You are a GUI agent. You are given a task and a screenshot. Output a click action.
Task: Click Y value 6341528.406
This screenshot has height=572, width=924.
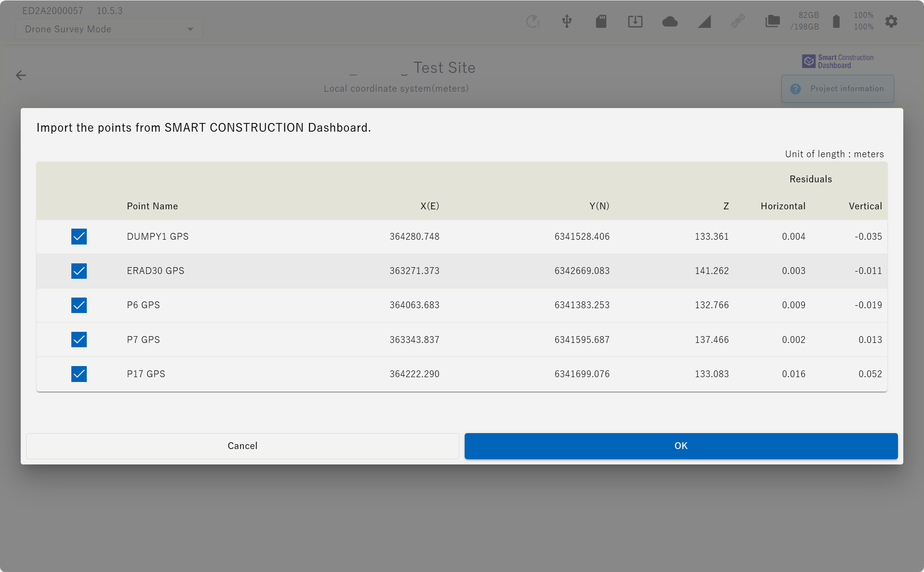click(582, 236)
